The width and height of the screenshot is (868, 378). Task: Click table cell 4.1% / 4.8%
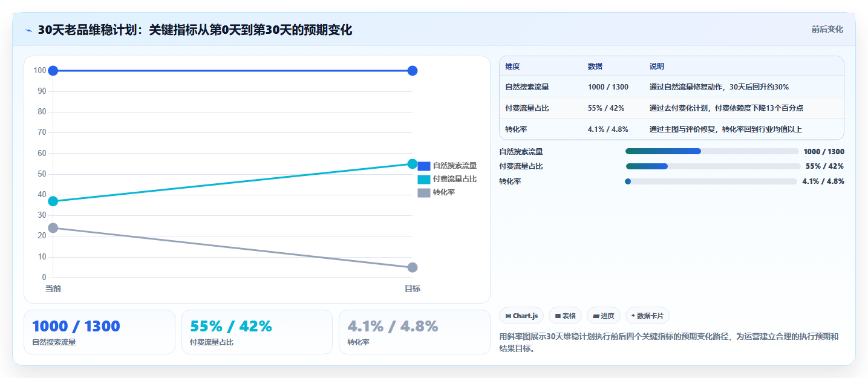tap(608, 129)
